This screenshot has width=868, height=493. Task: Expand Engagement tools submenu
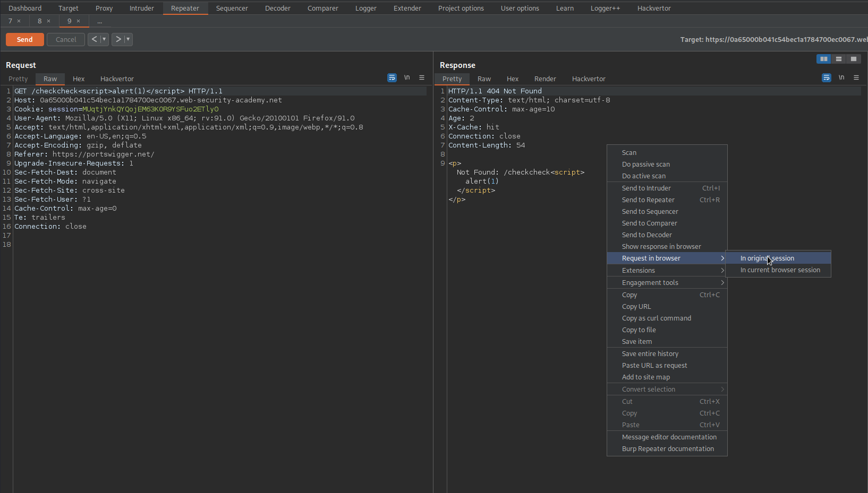click(x=667, y=283)
